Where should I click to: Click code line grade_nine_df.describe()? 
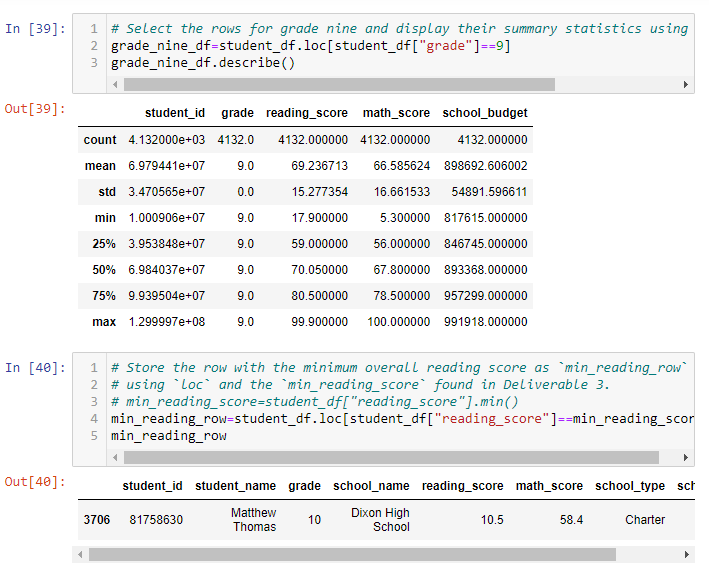pos(203,63)
